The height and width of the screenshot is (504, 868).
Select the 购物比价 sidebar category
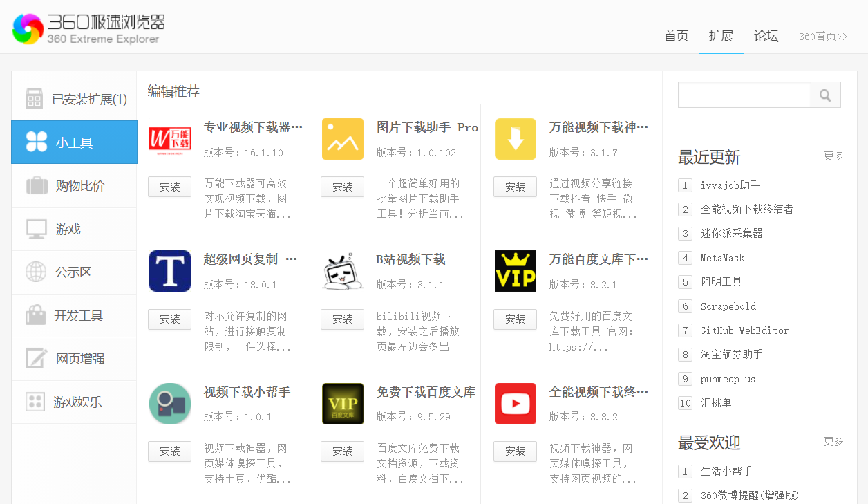[74, 186]
